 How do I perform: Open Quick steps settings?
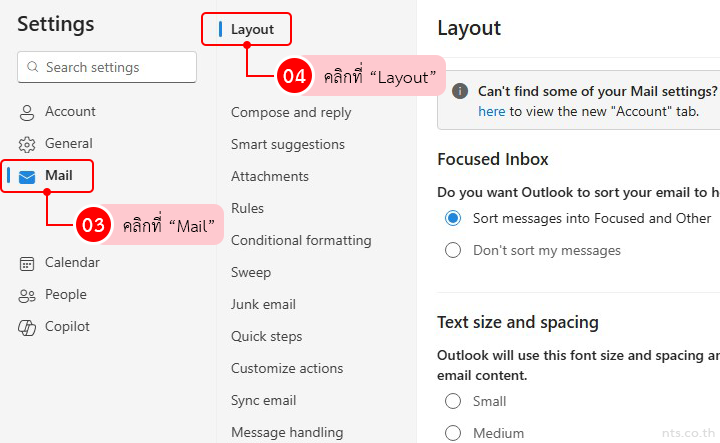[267, 336]
